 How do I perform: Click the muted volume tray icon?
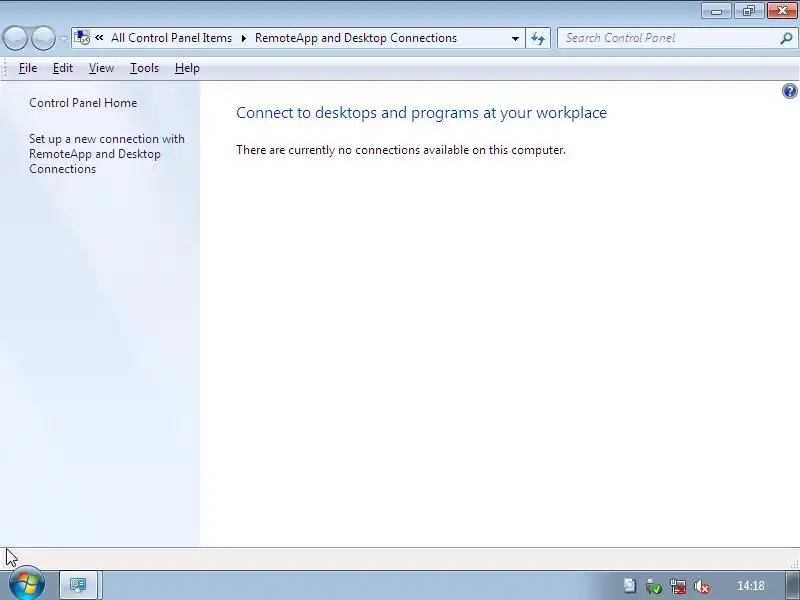pos(702,586)
